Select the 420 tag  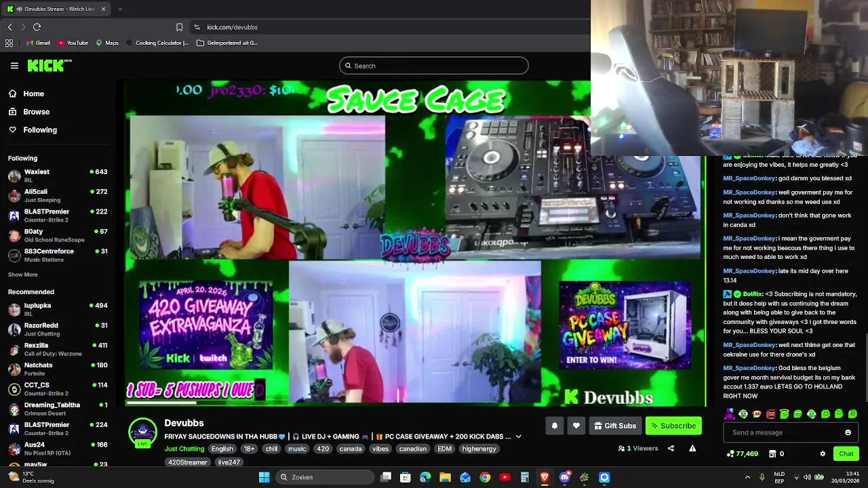click(323, 449)
